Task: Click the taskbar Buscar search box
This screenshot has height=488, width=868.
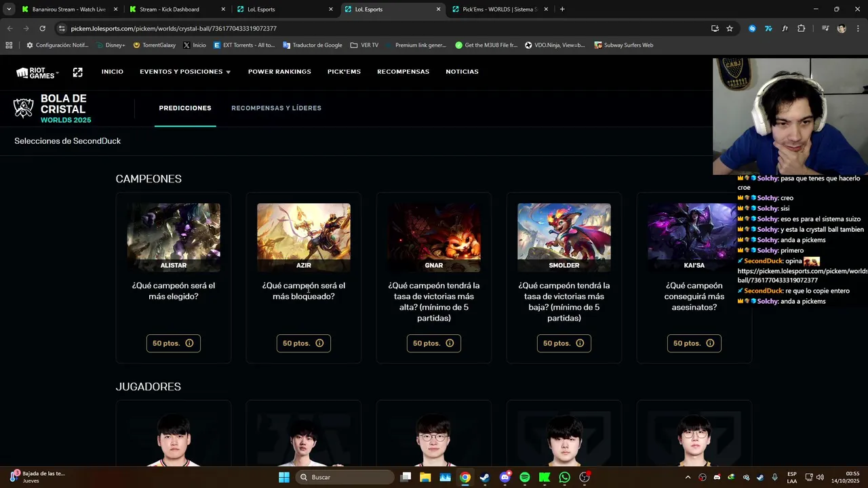Action: pyautogui.click(x=345, y=477)
